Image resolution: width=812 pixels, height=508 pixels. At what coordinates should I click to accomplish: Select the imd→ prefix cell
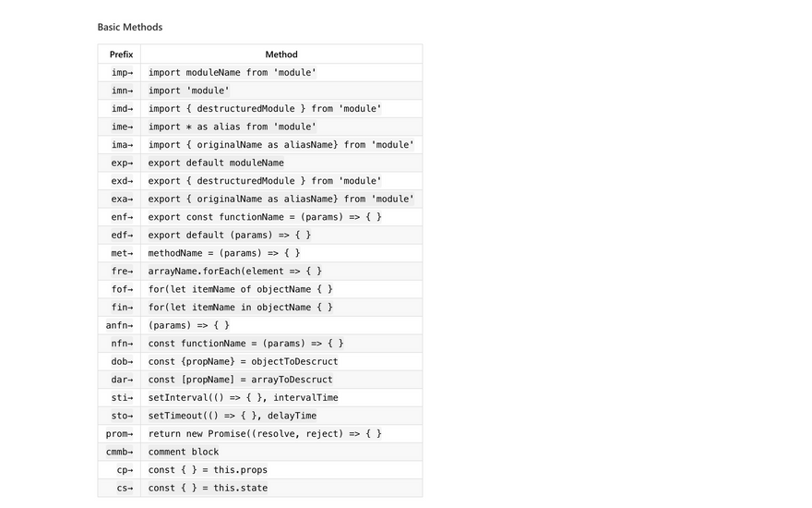(122, 108)
